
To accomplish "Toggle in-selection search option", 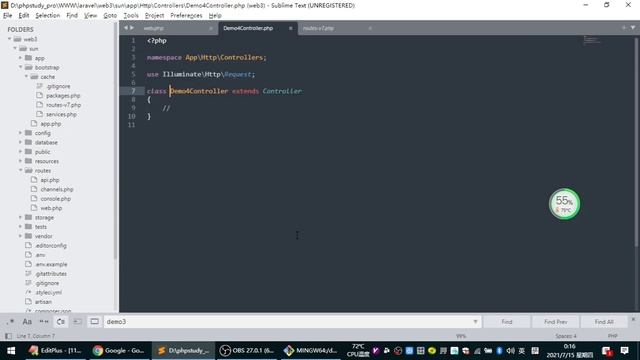I will pos(78,322).
